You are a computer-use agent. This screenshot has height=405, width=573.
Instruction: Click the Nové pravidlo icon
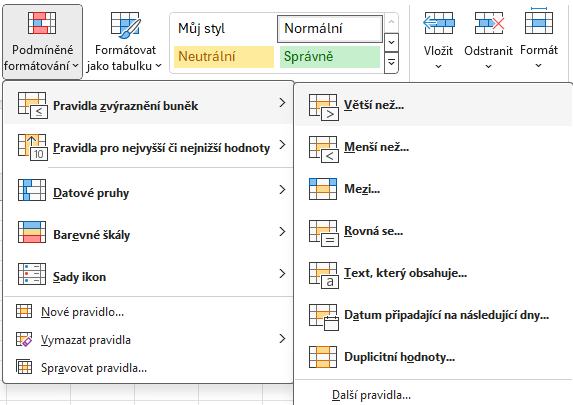click(x=24, y=311)
